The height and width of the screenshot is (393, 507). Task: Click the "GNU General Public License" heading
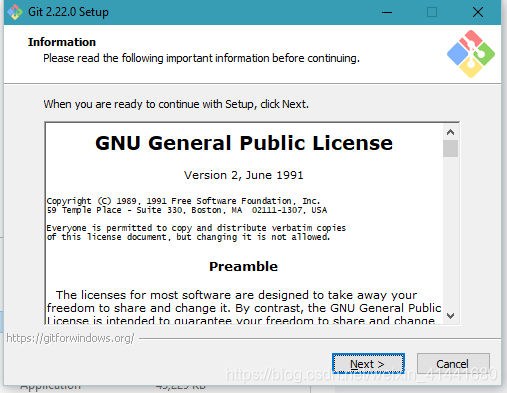pyautogui.click(x=244, y=143)
